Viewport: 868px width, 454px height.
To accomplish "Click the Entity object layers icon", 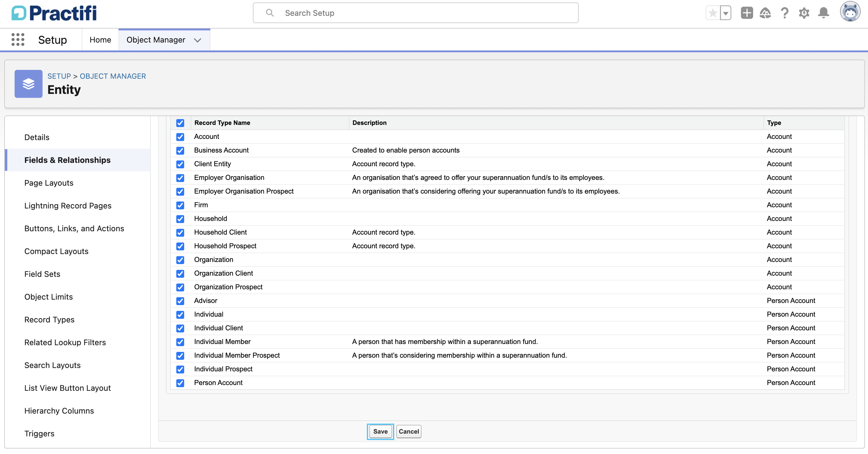I will (x=28, y=84).
